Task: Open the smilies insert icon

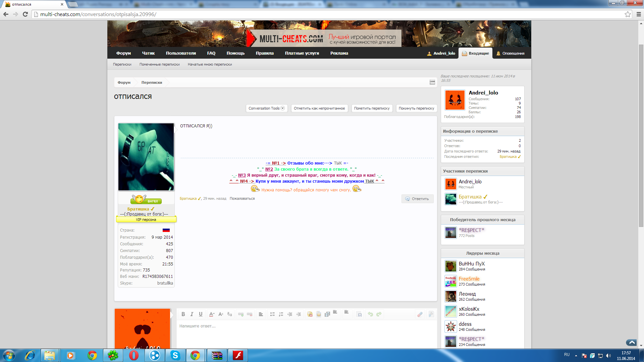Action: click(310, 314)
